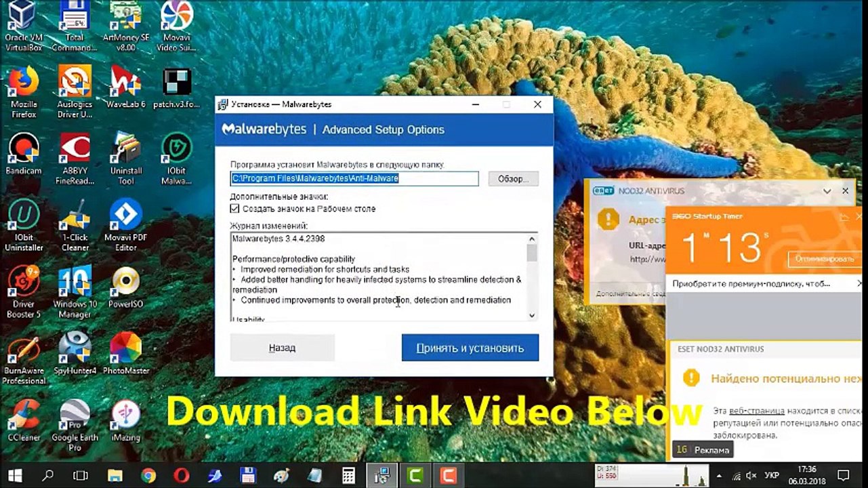Click the install folder path field

coord(354,178)
